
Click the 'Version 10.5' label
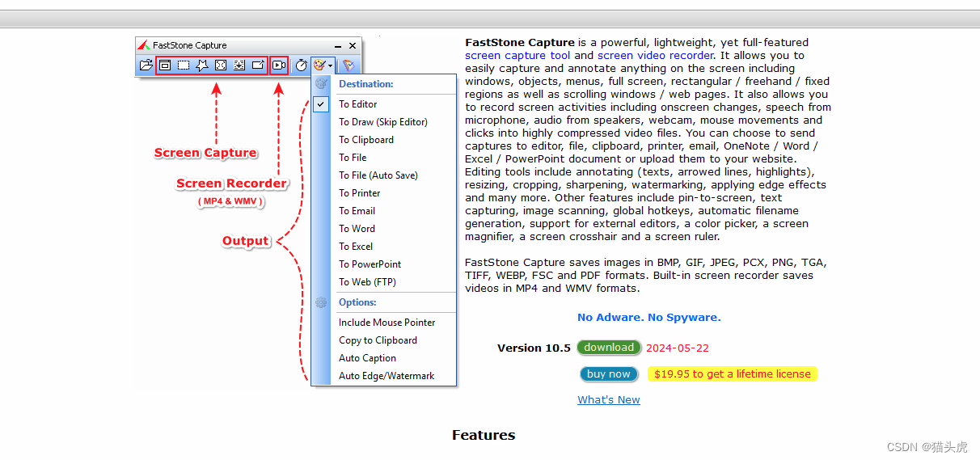click(x=534, y=348)
